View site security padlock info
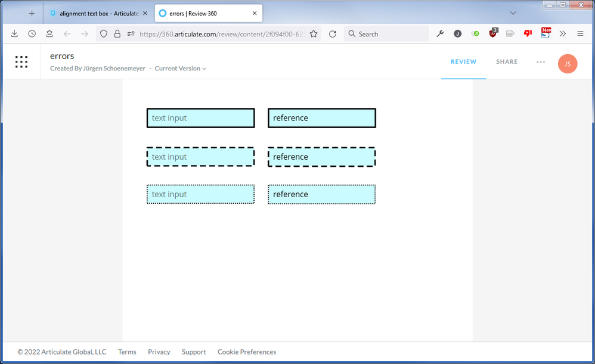Viewport: 595px width, 364px height. click(117, 34)
